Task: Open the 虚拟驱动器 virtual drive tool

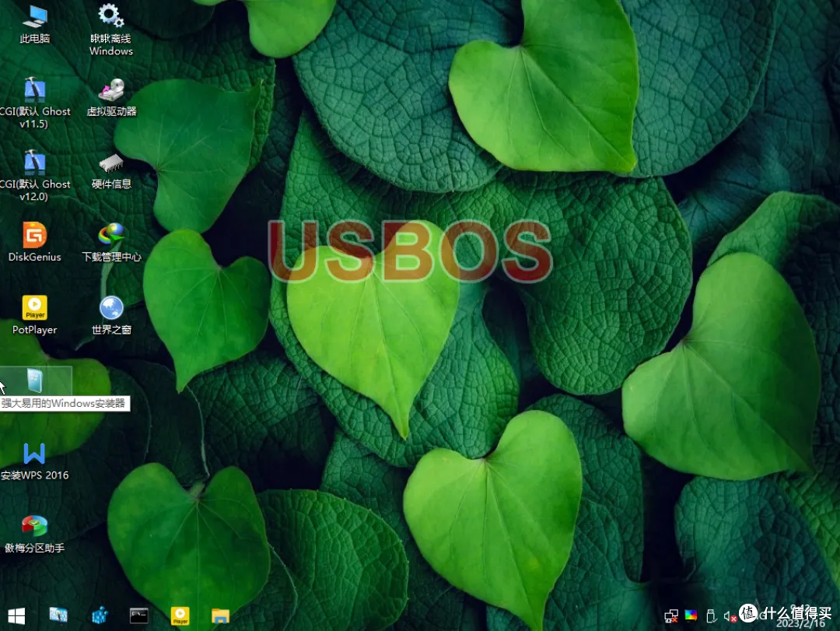Action: (111, 89)
